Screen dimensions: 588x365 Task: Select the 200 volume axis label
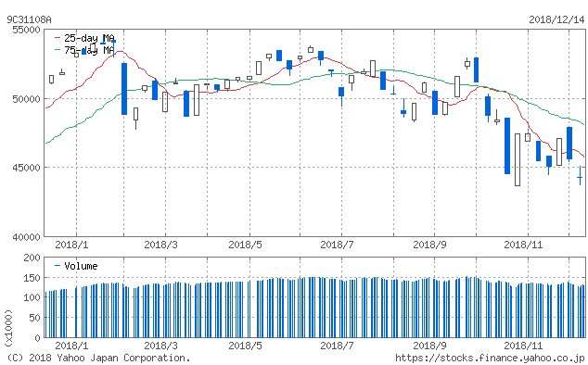[32, 258]
